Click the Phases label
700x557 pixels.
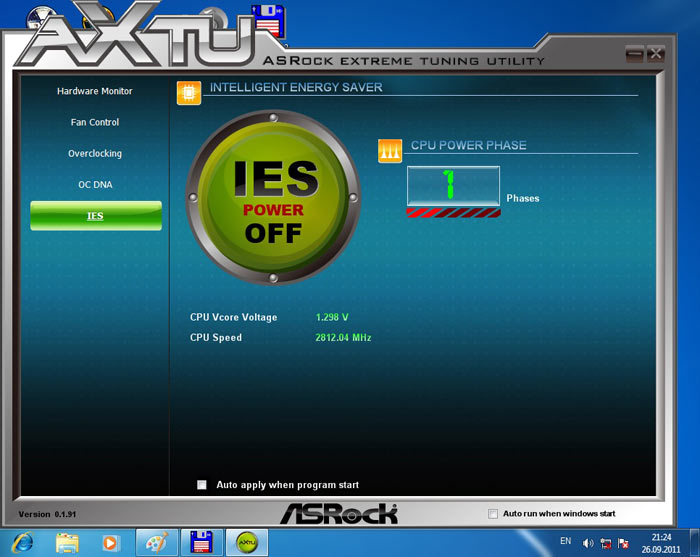523,198
